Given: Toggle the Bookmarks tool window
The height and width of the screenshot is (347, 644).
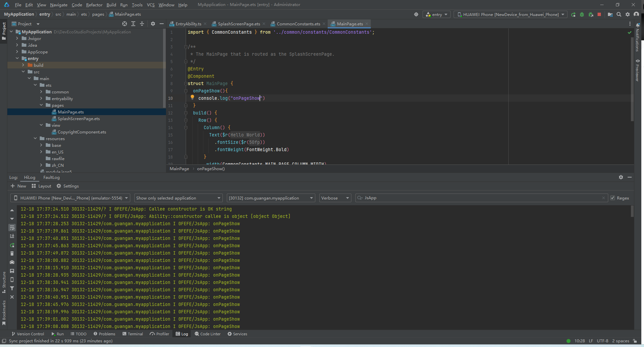Looking at the screenshot, I should [4, 312].
